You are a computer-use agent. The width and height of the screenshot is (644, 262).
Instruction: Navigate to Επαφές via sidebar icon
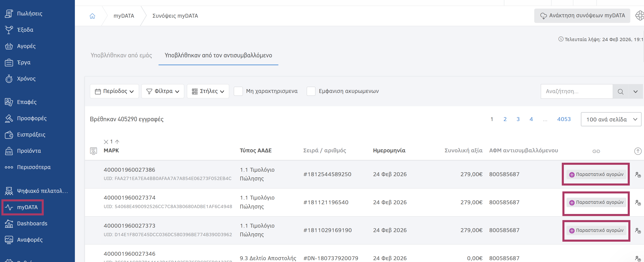(9, 102)
